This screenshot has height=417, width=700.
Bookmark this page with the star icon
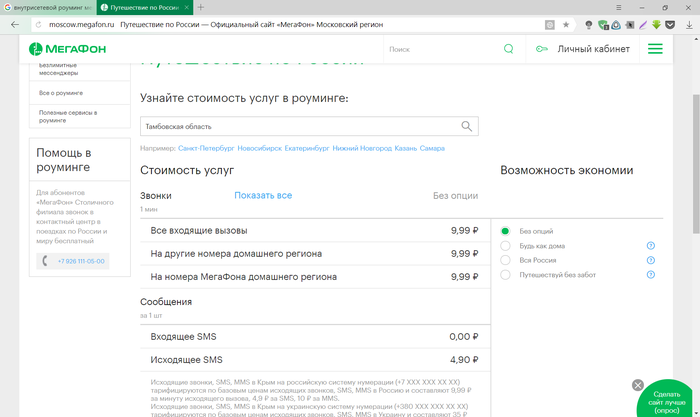[x=566, y=24]
